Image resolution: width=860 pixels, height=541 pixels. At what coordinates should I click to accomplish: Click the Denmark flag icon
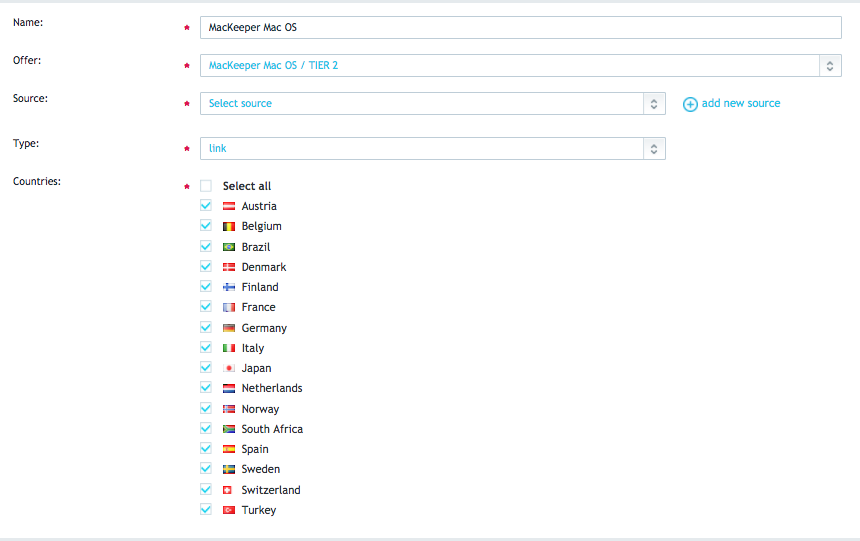click(229, 267)
